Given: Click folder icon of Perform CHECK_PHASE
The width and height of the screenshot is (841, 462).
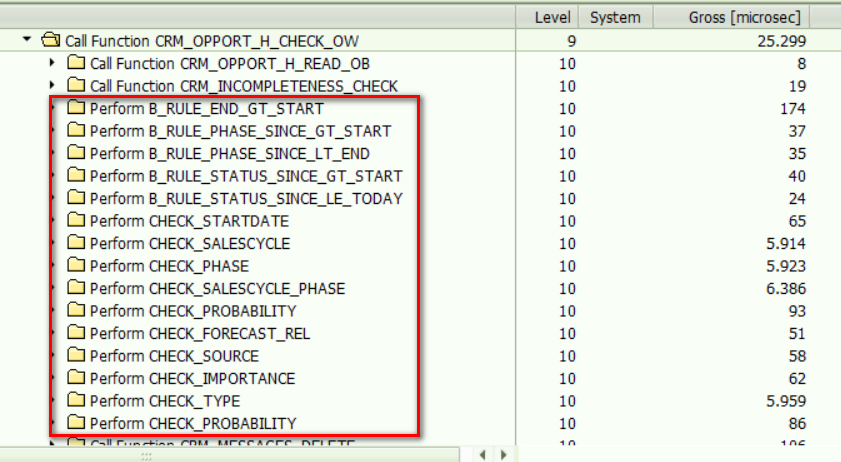Looking at the screenshot, I should [76, 265].
